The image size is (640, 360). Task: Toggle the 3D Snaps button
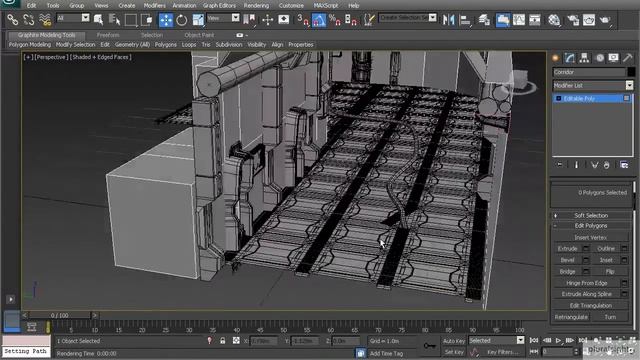coord(302,20)
